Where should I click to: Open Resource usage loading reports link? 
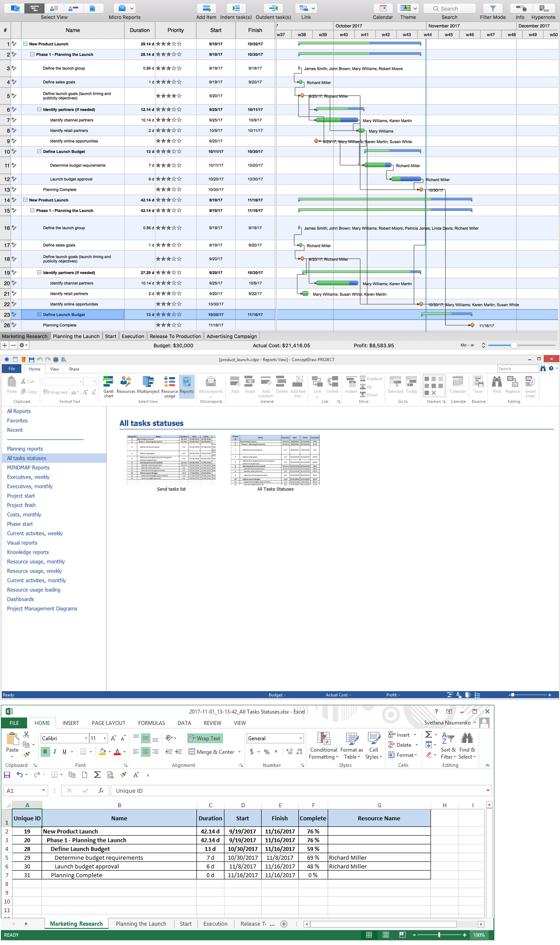34,590
